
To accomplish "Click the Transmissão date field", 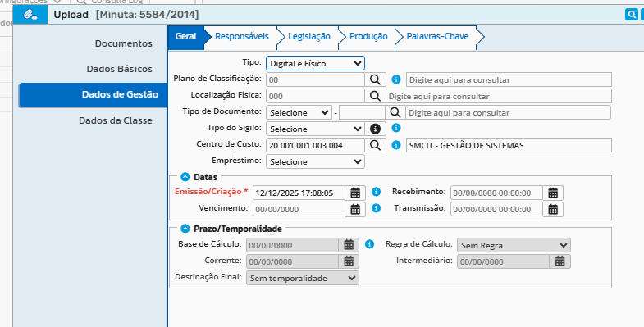I will (497, 209).
